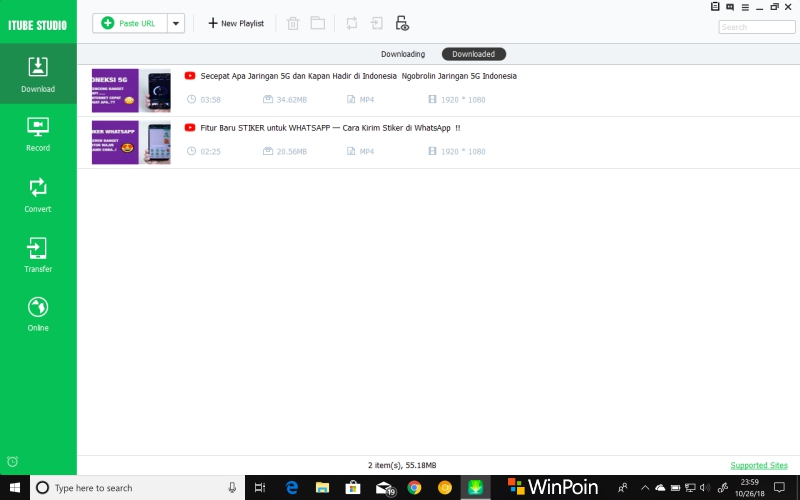
Task: Select the 5G Indonesia video thumbnail
Action: coord(131,90)
